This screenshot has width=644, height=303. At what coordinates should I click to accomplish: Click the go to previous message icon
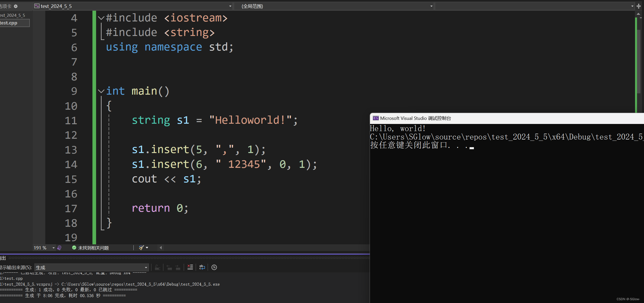coord(169,267)
